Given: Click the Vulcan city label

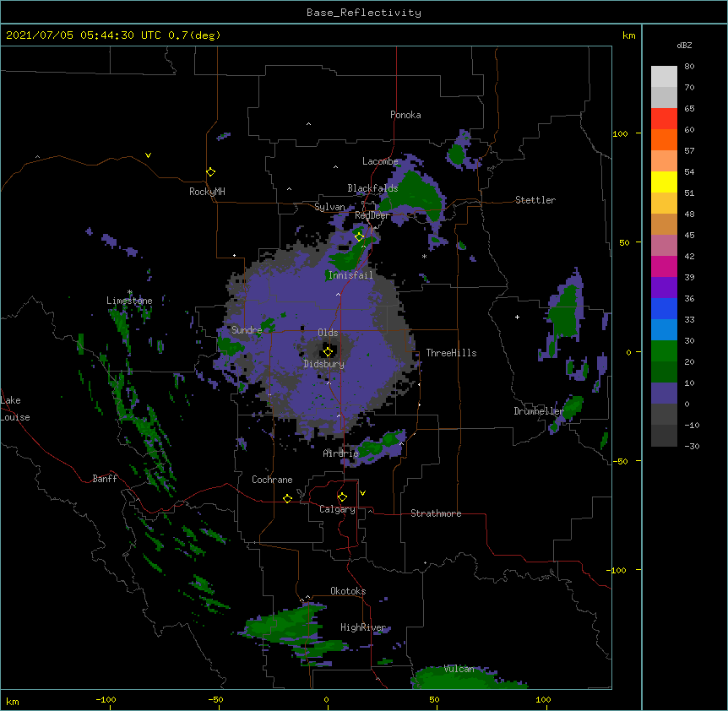Looking at the screenshot, I should (x=459, y=669).
